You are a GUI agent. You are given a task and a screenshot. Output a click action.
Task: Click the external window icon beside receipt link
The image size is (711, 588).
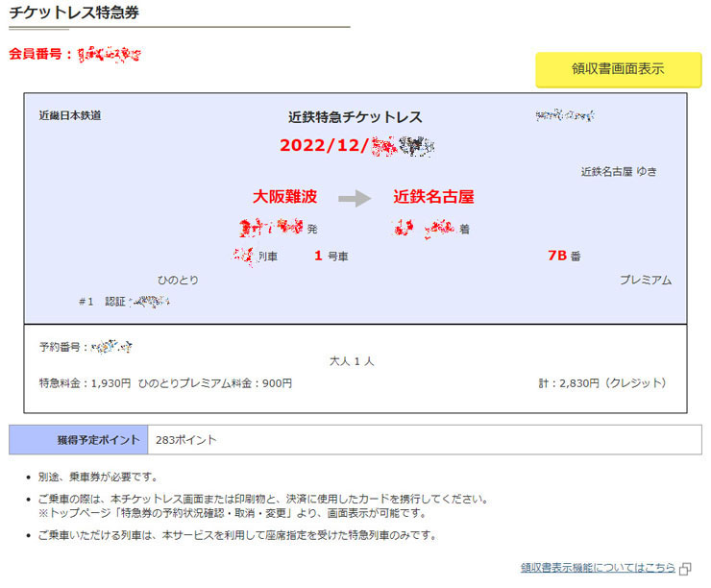point(685,569)
